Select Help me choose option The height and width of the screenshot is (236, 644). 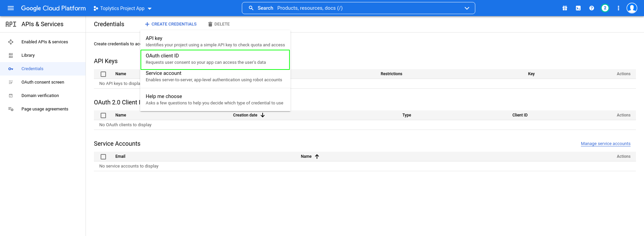(x=215, y=99)
